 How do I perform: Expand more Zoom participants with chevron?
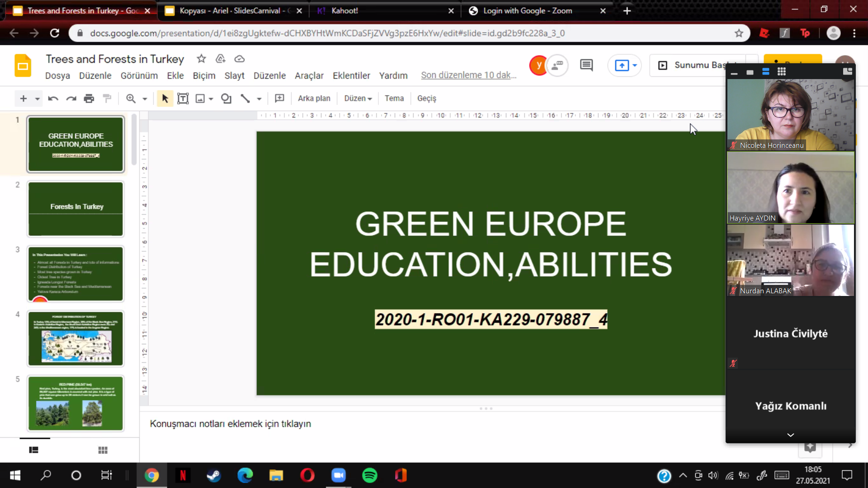[x=790, y=435]
